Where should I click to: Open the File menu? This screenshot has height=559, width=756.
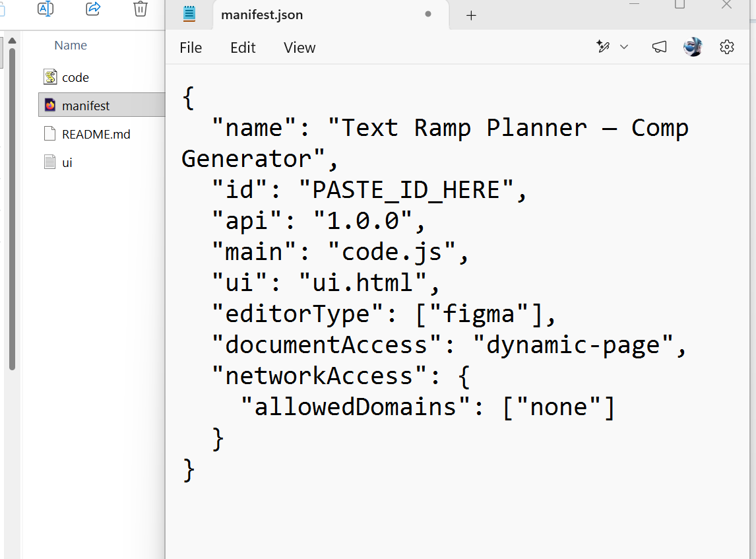point(191,48)
